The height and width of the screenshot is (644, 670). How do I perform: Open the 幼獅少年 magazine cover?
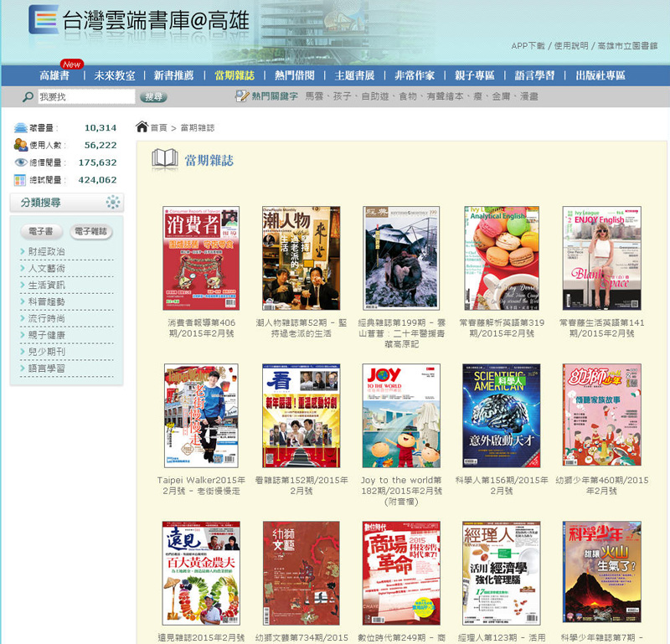[x=601, y=415]
